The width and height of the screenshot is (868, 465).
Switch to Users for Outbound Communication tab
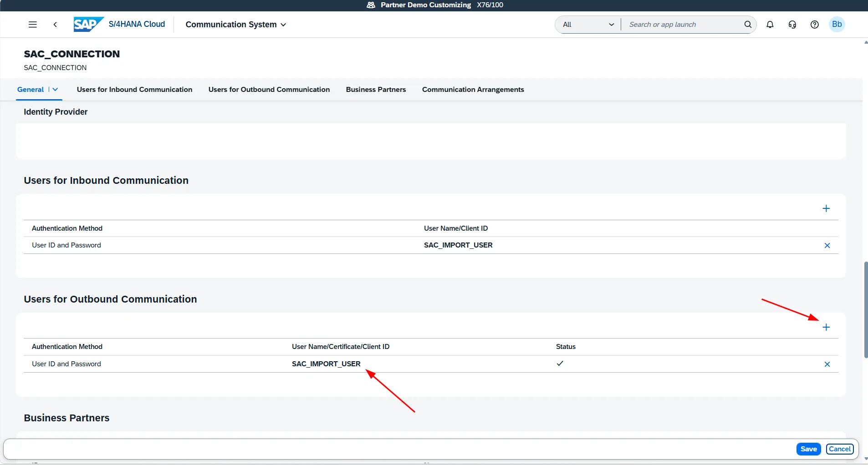coord(269,90)
